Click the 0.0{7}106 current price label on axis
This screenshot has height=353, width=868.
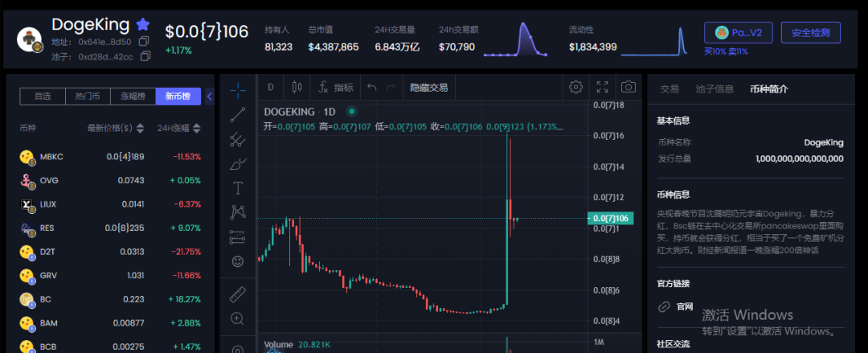click(x=611, y=219)
